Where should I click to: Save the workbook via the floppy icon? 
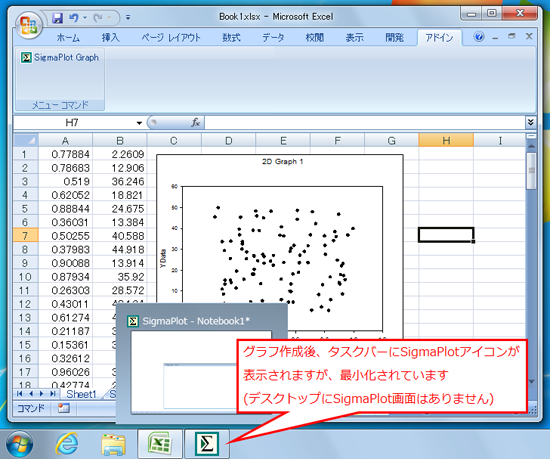click(x=58, y=18)
